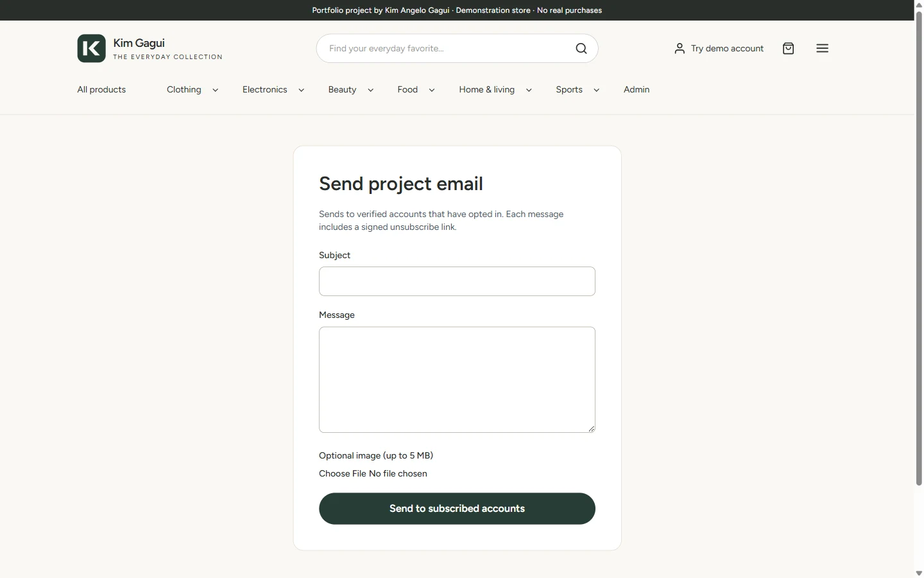Viewport: 924px width, 578px height.
Task: Go to the Admin page
Action: [x=637, y=89]
